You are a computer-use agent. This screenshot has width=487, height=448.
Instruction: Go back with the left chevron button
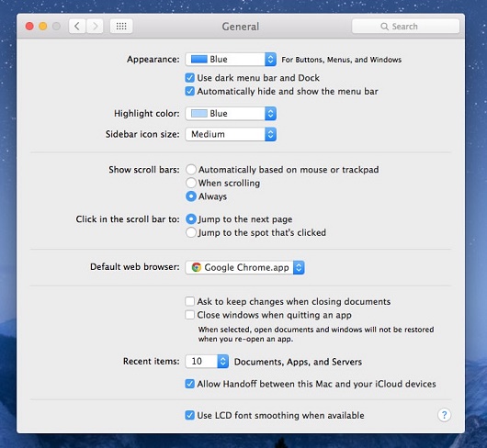click(77, 26)
